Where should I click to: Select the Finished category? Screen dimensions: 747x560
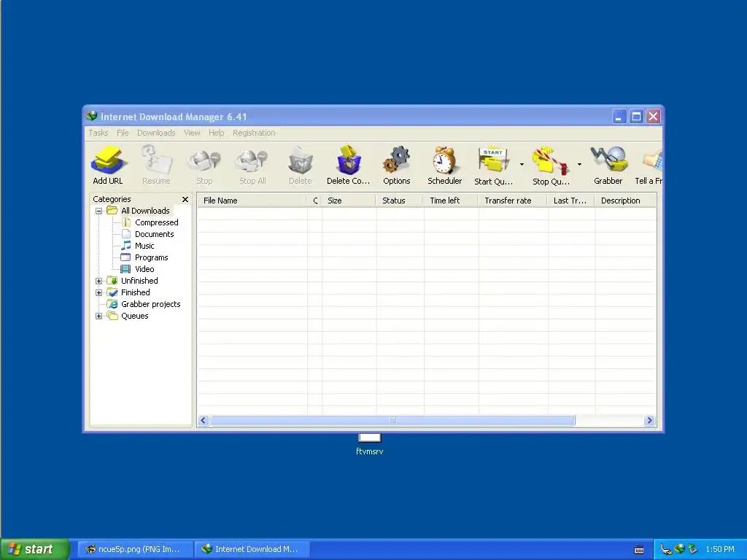(135, 292)
